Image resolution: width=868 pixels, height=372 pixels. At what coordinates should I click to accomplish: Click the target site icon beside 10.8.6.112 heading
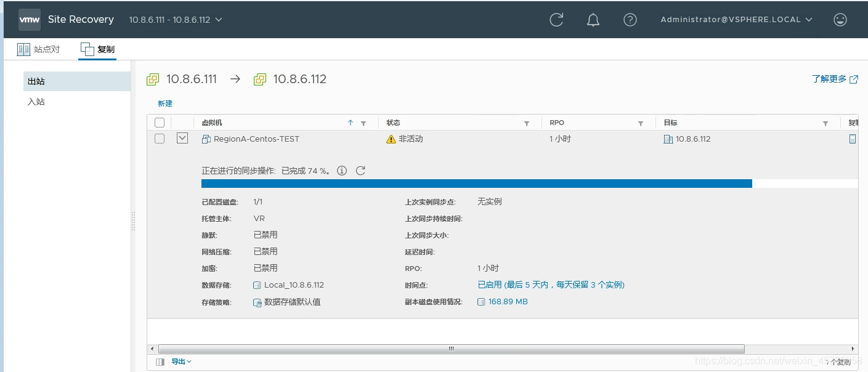tap(260, 79)
